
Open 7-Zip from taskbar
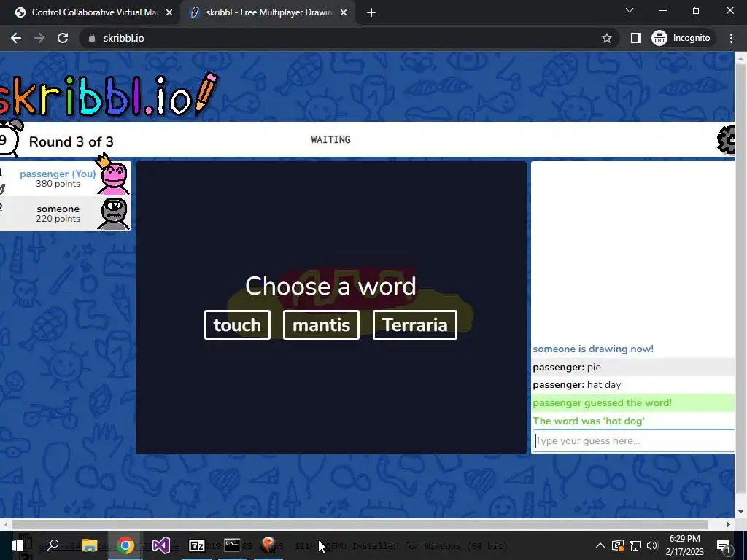196,545
